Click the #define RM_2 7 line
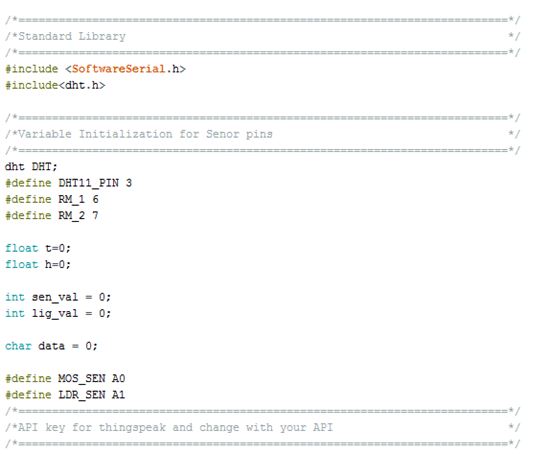This screenshot has width=538, height=463. coord(52,216)
